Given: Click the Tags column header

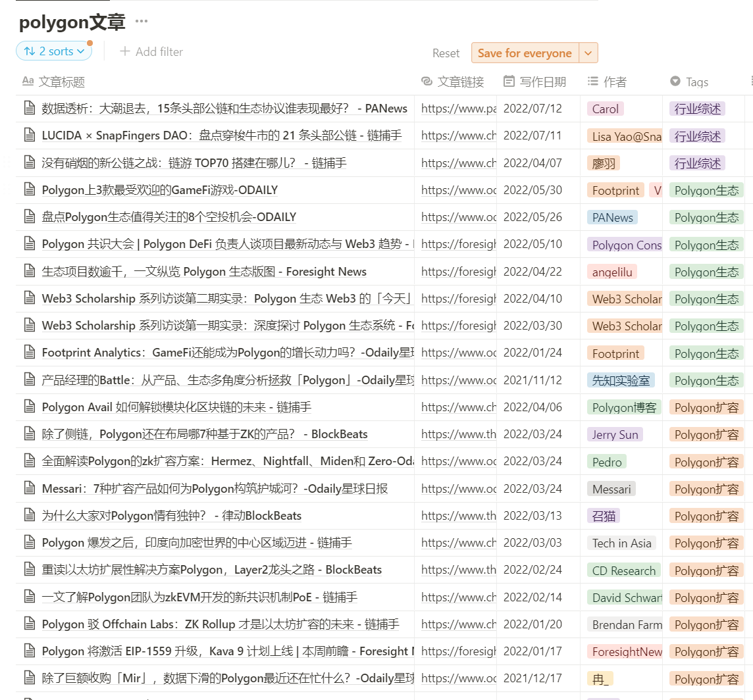Looking at the screenshot, I should [689, 82].
